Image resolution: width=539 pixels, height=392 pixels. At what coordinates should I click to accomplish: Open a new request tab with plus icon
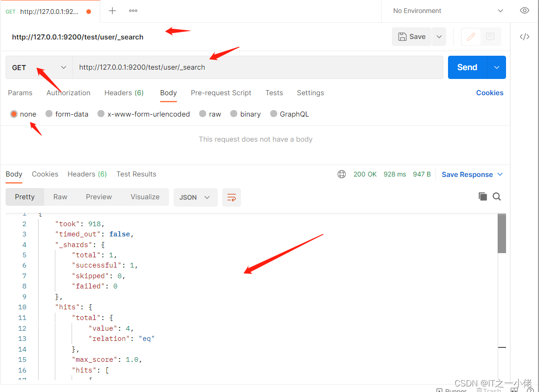click(x=112, y=11)
